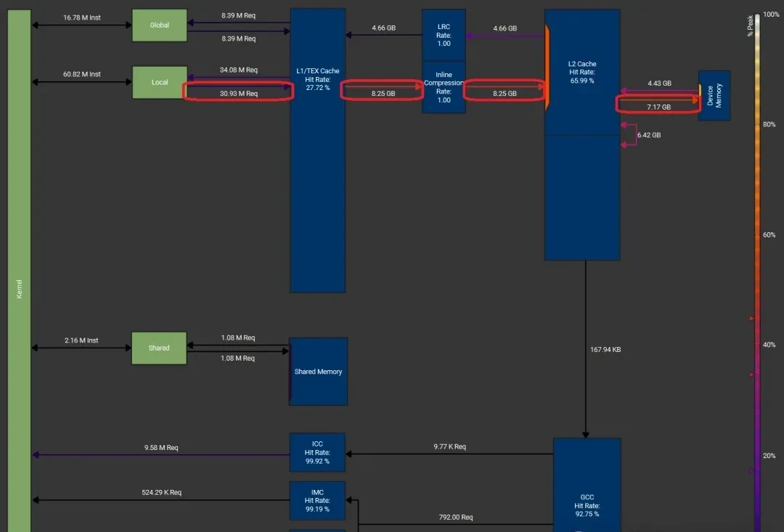Click the Local memory box
Viewport: 784px width, 532px height.
coord(160,82)
